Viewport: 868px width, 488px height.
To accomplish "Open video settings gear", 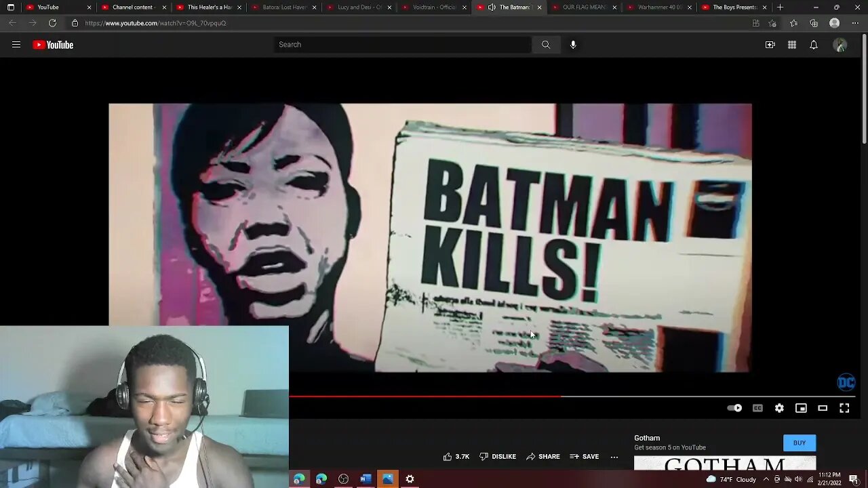I will (779, 408).
